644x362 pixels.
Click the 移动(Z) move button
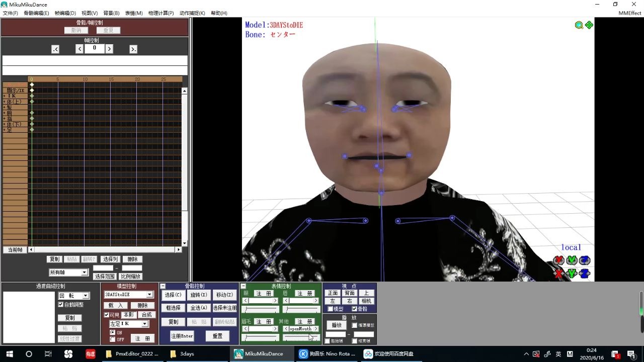point(224,295)
